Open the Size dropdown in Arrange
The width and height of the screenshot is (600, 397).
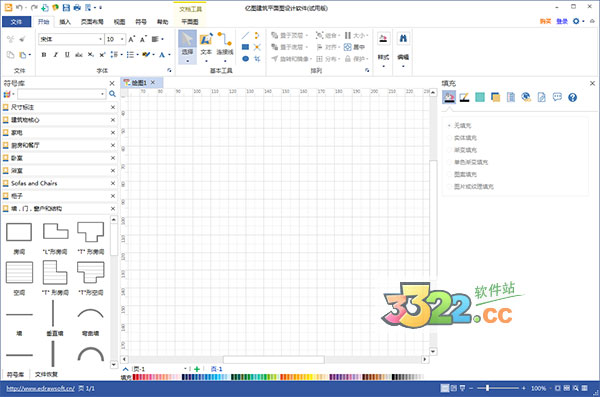point(356,36)
